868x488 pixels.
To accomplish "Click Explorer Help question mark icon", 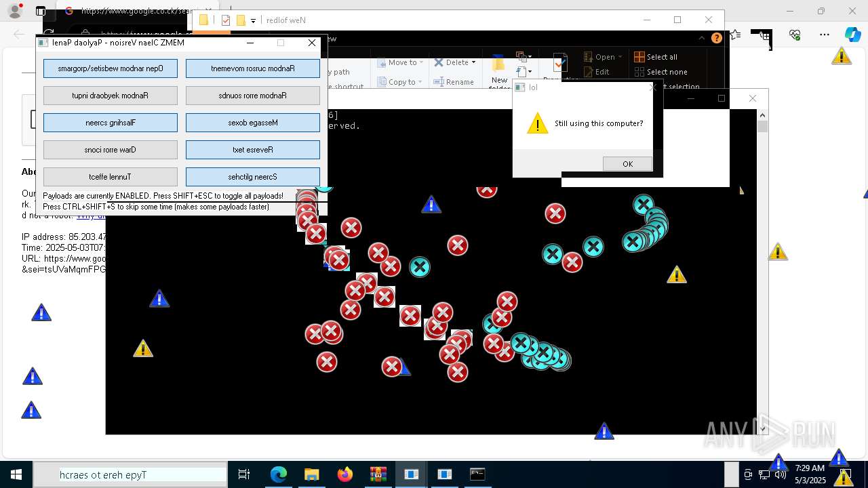I will click(x=717, y=38).
